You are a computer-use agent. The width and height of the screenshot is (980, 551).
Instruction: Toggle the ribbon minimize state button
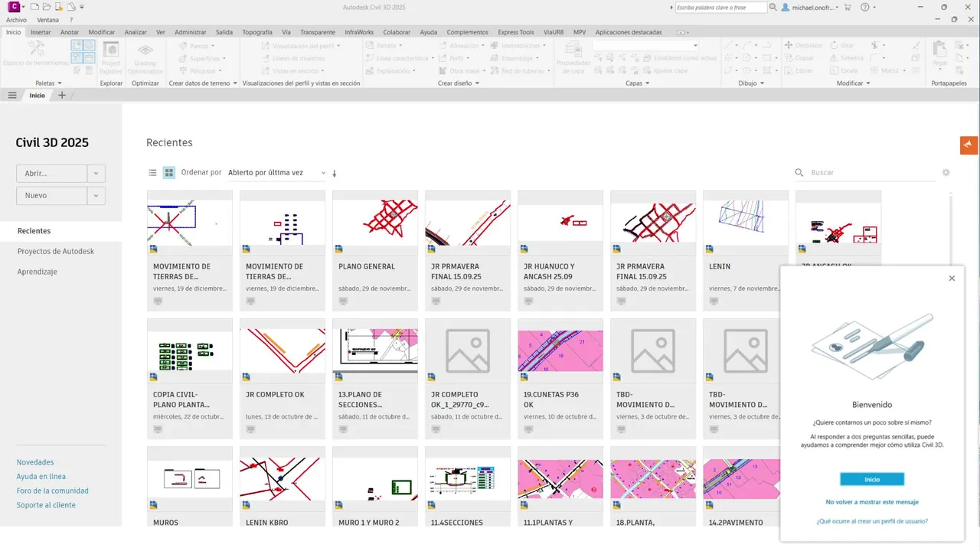pyautogui.click(x=678, y=32)
